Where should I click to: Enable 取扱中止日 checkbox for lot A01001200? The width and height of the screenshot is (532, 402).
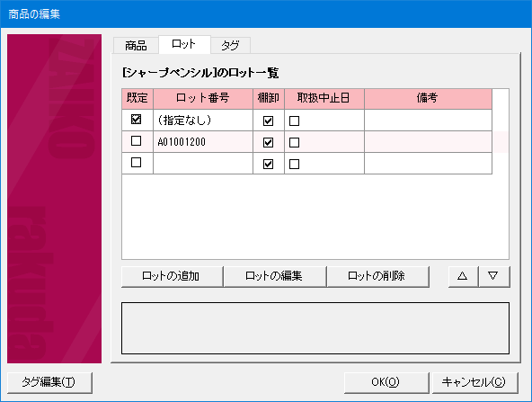click(294, 143)
